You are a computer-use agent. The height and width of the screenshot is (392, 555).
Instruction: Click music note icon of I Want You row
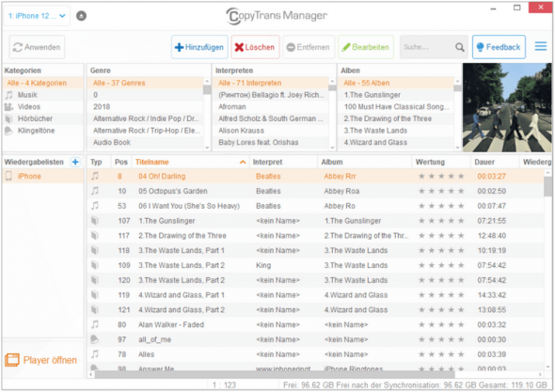coord(95,206)
